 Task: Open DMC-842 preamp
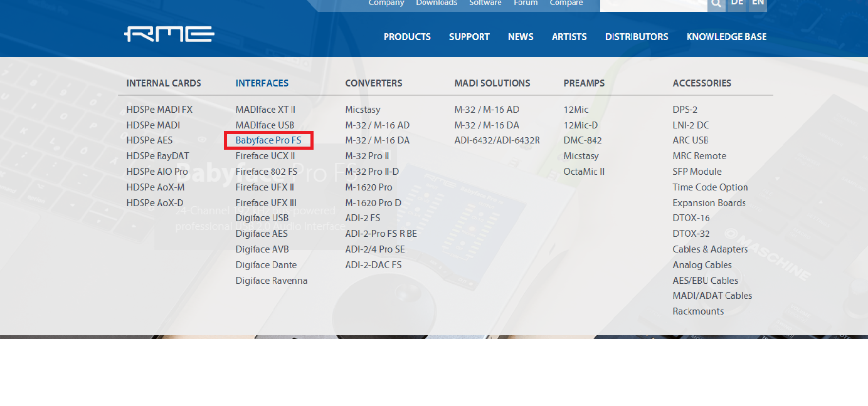[x=583, y=140]
